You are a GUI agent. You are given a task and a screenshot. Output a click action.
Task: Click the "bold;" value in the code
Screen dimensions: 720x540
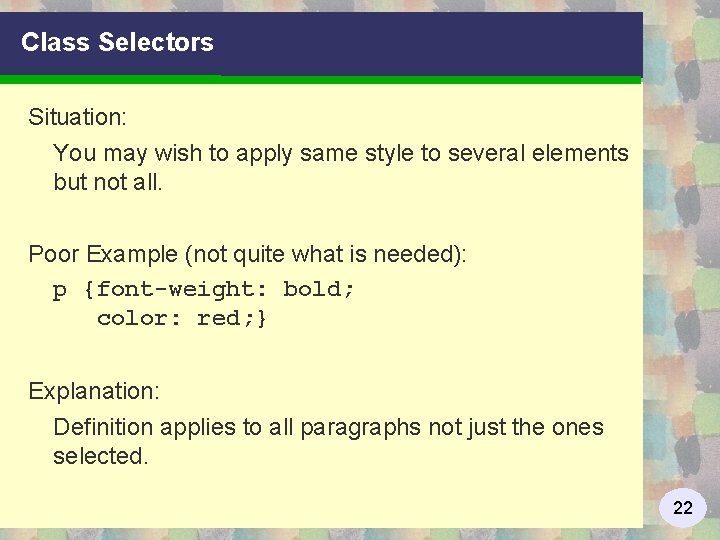tap(319, 289)
